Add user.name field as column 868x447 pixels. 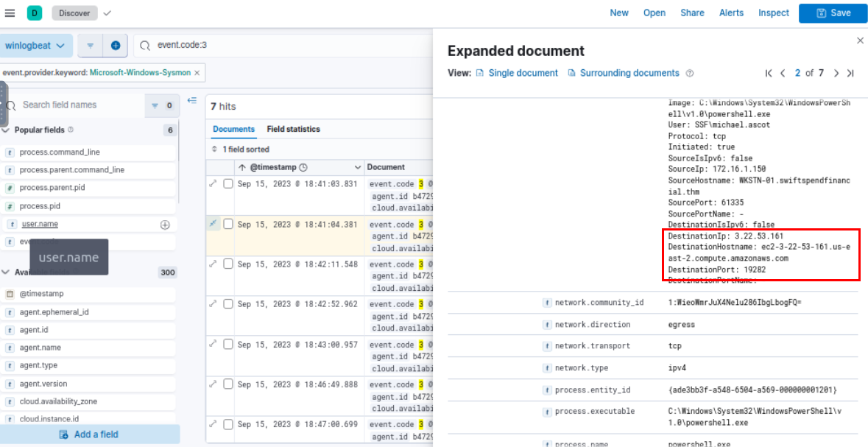165,225
